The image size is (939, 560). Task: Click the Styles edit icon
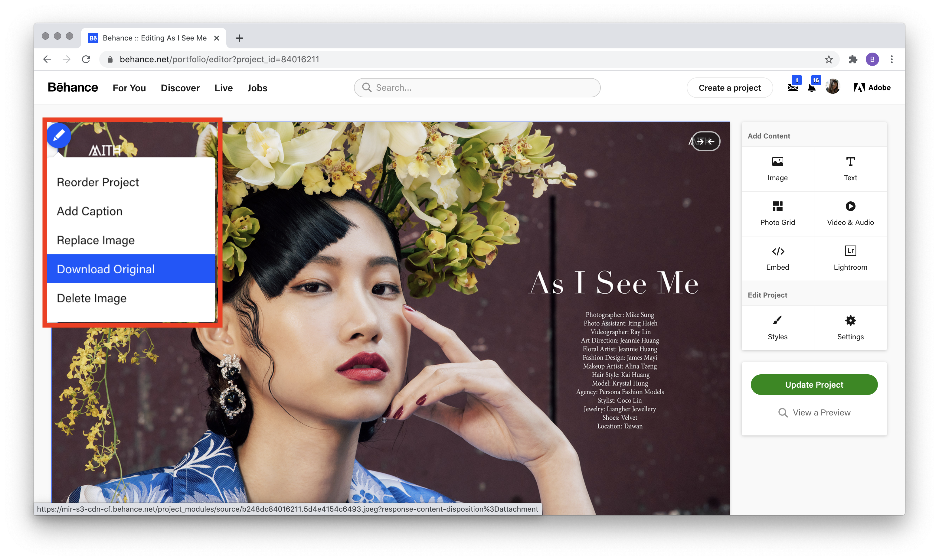[x=777, y=327]
